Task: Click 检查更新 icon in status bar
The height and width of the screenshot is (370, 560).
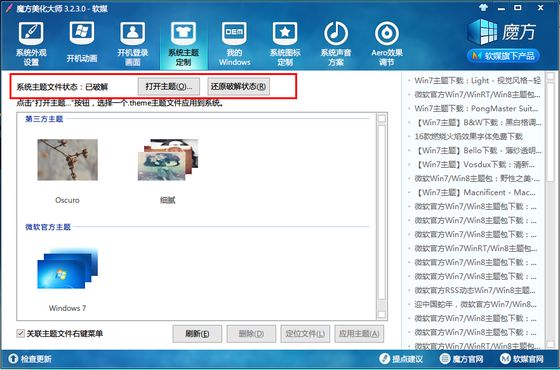Action: click(13, 359)
